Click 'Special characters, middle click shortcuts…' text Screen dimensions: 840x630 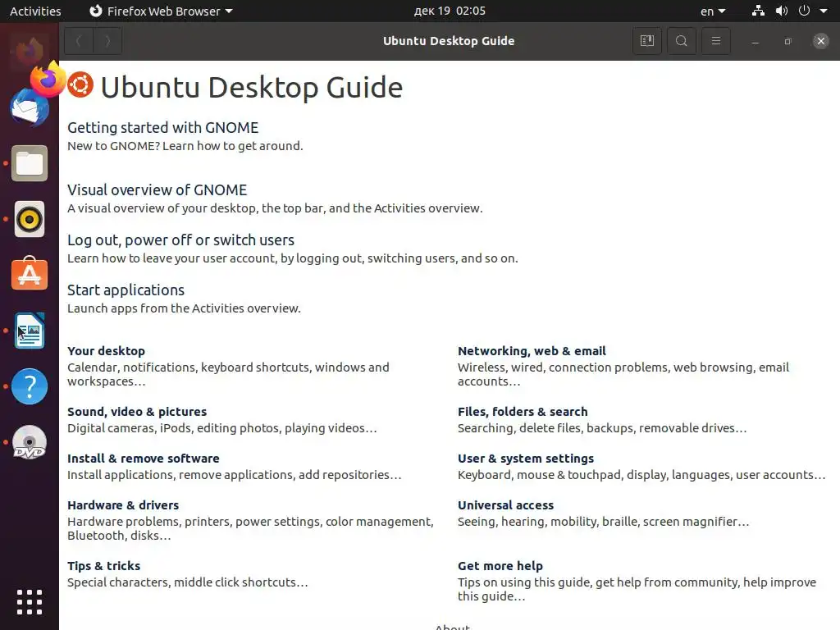pyautogui.click(x=188, y=582)
